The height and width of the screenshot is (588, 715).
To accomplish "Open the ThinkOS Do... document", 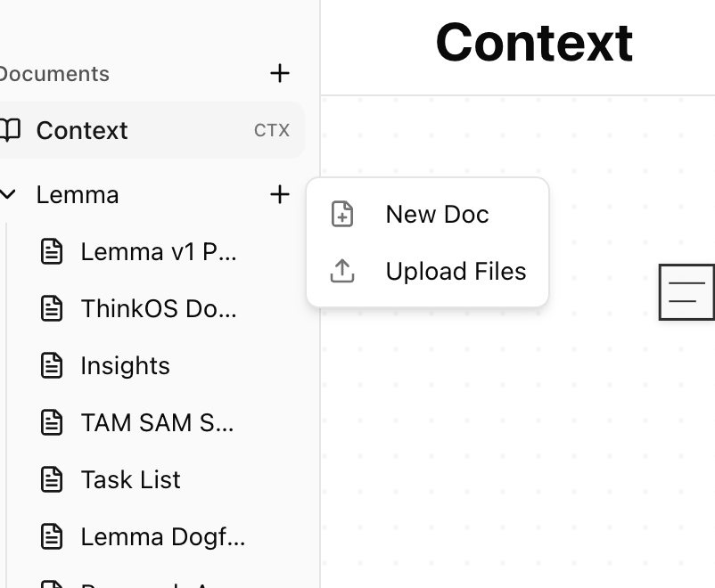I will click(159, 308).
